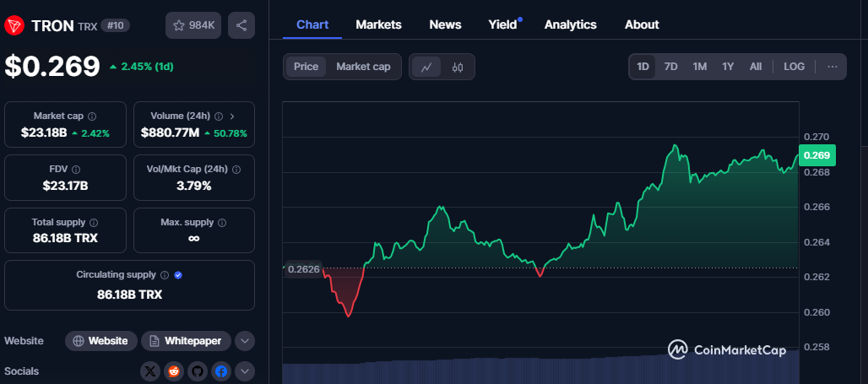Open the Total supply info icon
This screenshot has height=384, width=868.
click(94, 223)
